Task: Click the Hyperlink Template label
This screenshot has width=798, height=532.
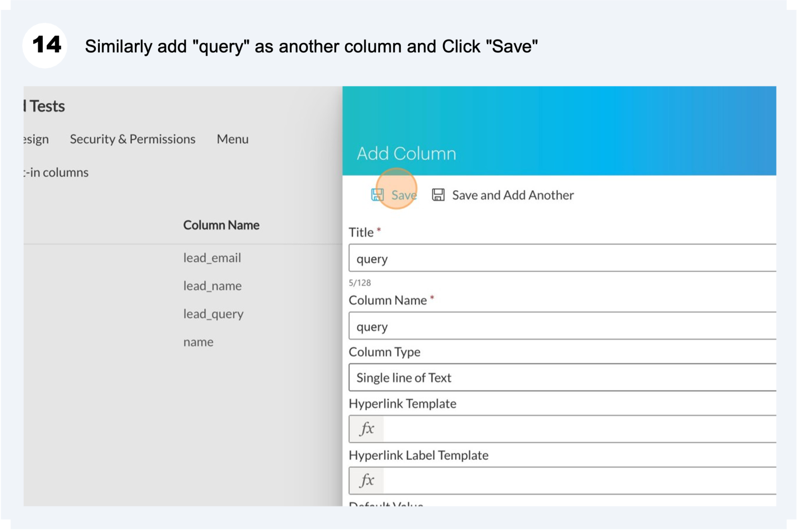Action: (x=402, y=404)
